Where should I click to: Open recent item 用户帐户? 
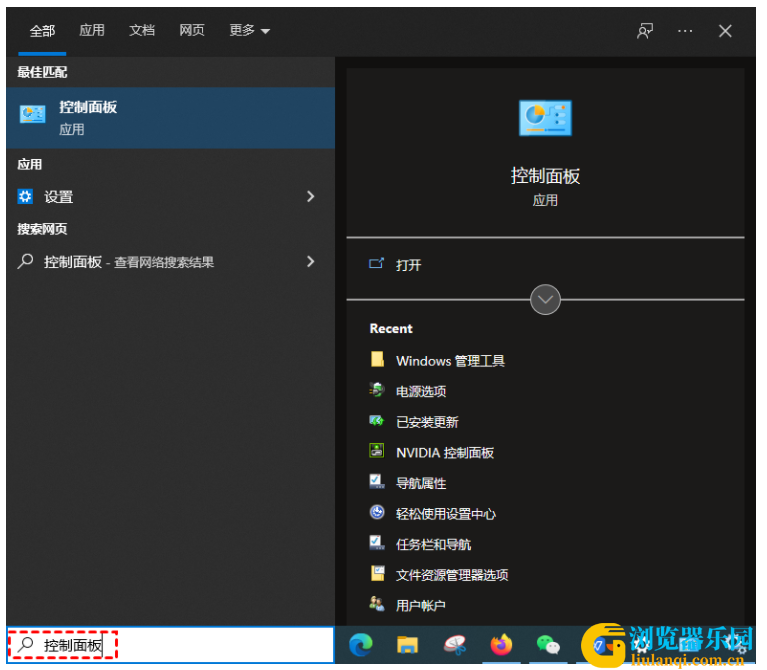[x=421, y=605]
